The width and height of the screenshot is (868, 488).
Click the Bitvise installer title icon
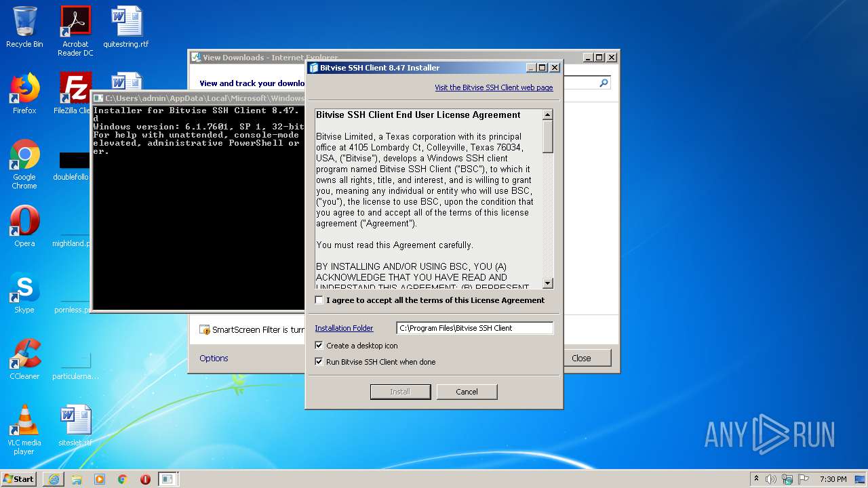[x=313, y=68]
